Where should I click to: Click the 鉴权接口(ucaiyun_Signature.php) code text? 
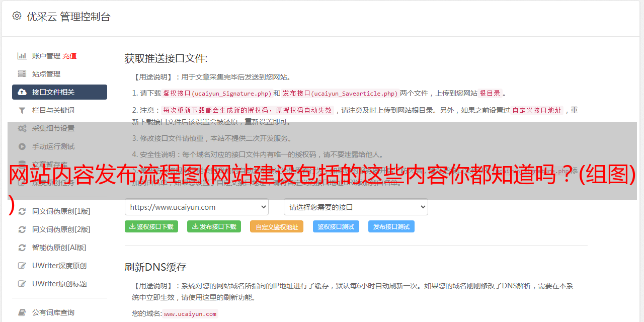[217, 93]
